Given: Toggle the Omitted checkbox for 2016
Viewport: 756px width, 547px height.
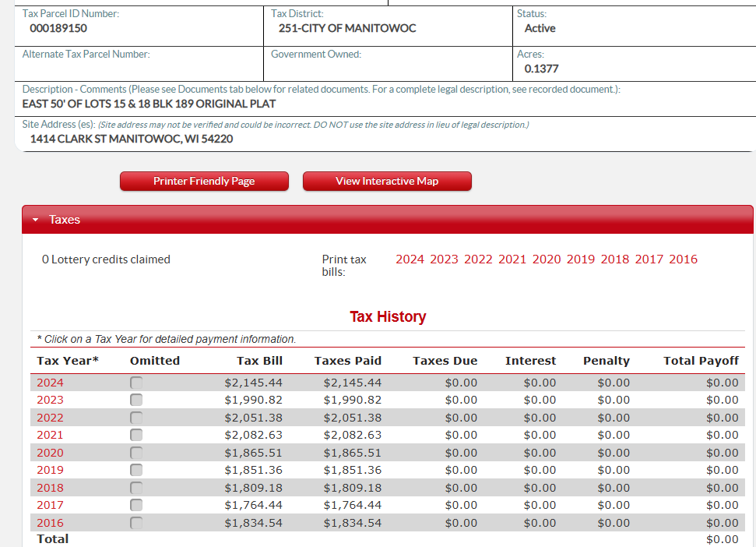Looking at the screenshot, I should [x=136, y=523].
